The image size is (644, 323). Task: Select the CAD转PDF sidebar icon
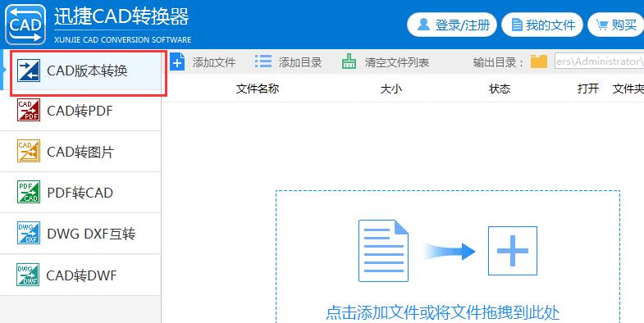pos(29,110)
